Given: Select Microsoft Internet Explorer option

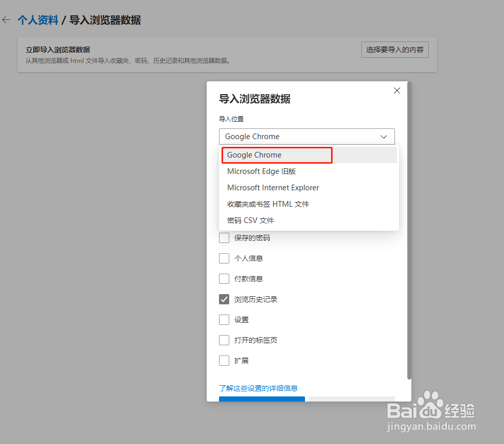Looking at the screenshot, I should click(309, 188).
